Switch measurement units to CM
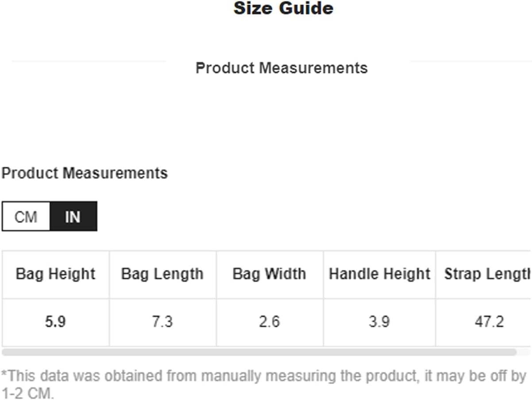This screenshot has width=532, height=400. (x=26, y=217)
